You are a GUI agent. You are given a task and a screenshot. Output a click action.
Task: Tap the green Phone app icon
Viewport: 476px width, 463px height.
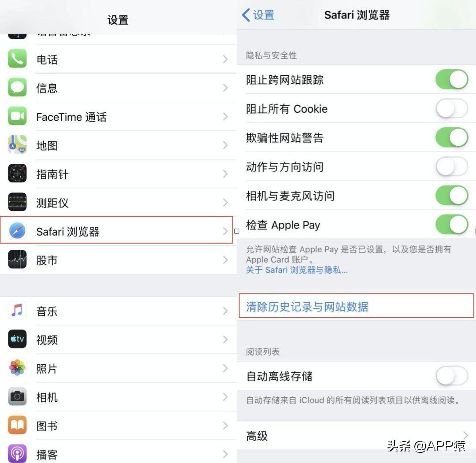click(x=17, y=59)
